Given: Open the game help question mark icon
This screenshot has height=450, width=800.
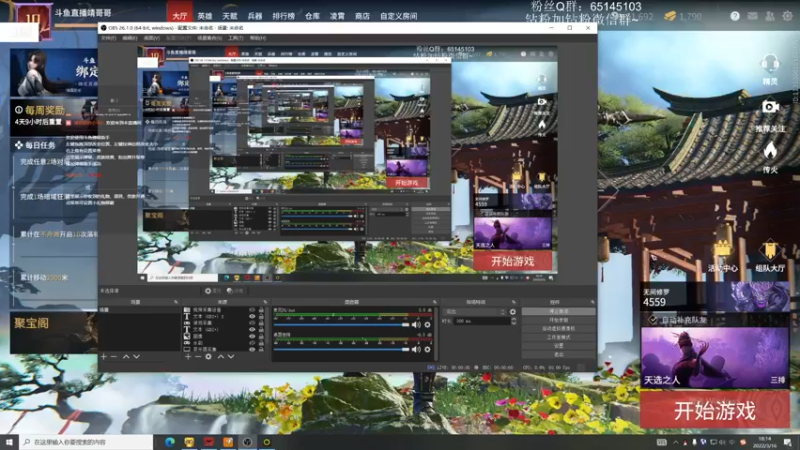Looking at the screenshot, I should pos(735,16).
